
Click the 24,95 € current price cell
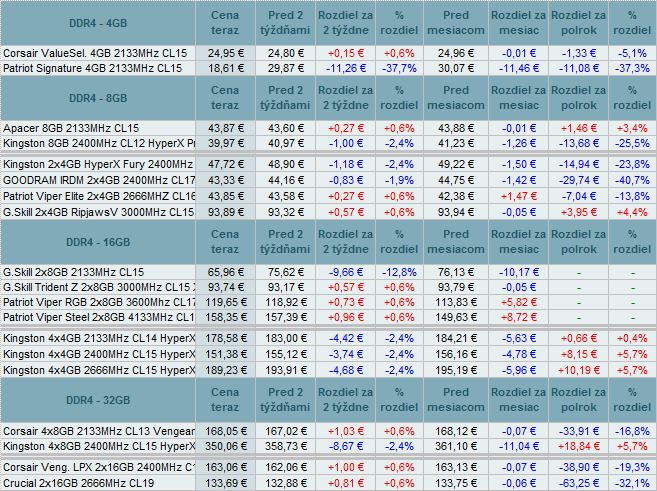coord(225,53)
